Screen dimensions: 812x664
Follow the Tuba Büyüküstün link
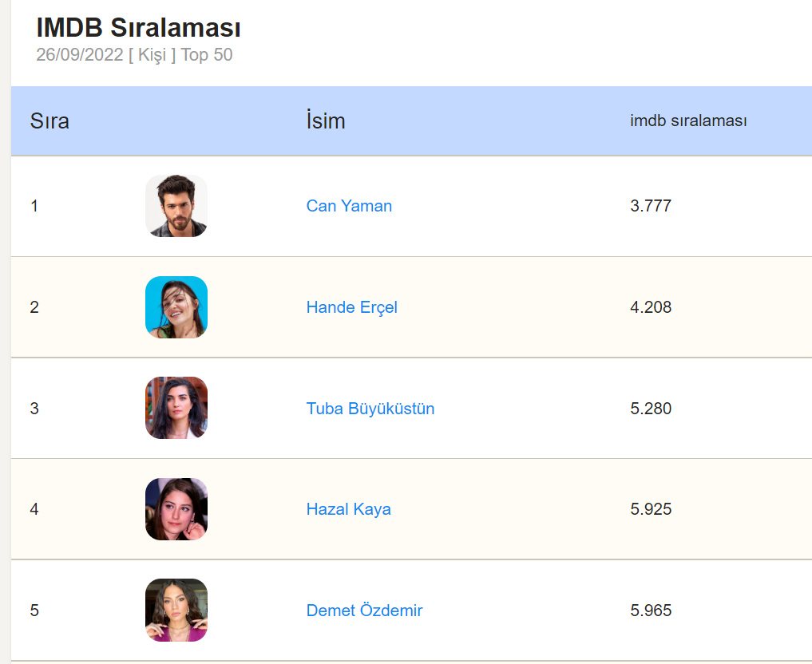pyautogui.click(x=370, y=409)
